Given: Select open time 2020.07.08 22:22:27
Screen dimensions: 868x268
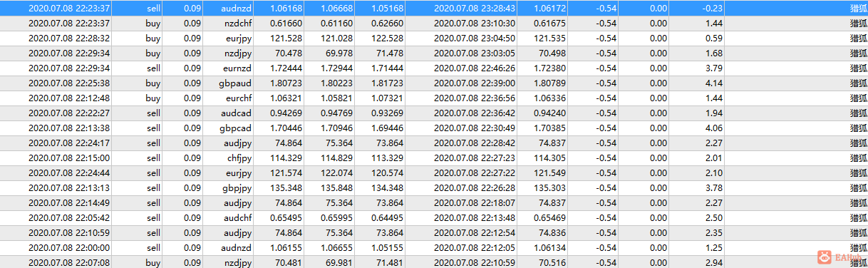Looking at the screenshot, I should 69,113.
